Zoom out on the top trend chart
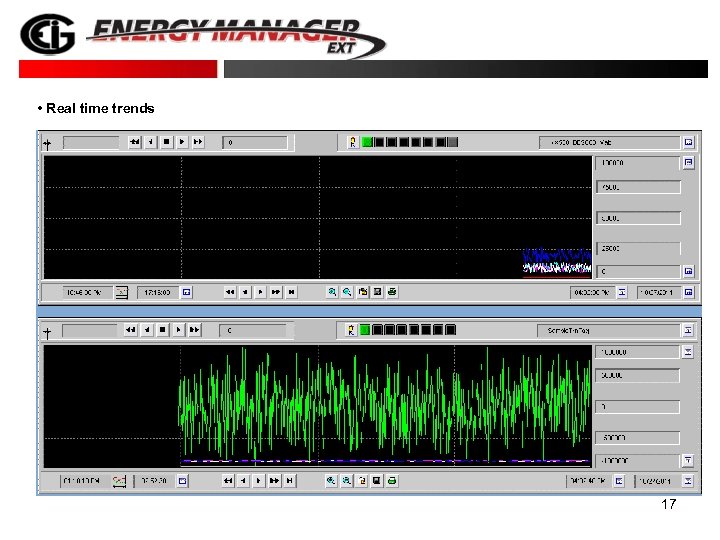The width and height of the screenshot is (720, 540). pyautogui.click(x=347, y=292)
